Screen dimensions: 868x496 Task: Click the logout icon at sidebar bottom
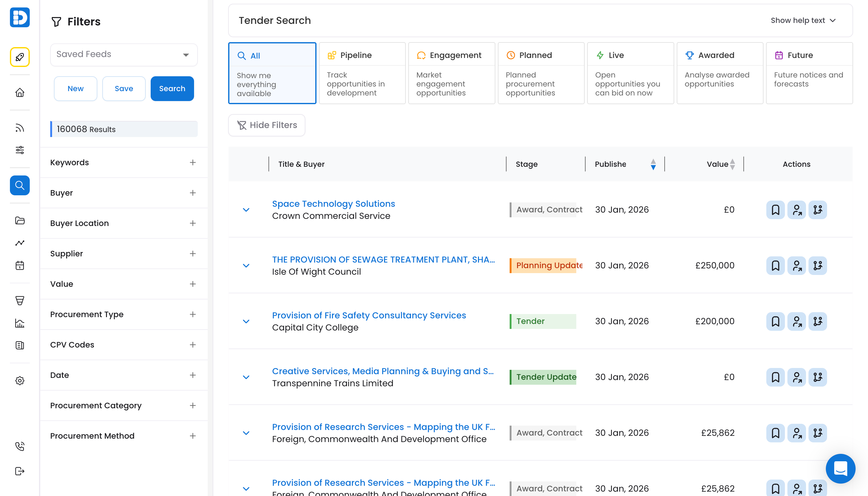click(20, 471)
